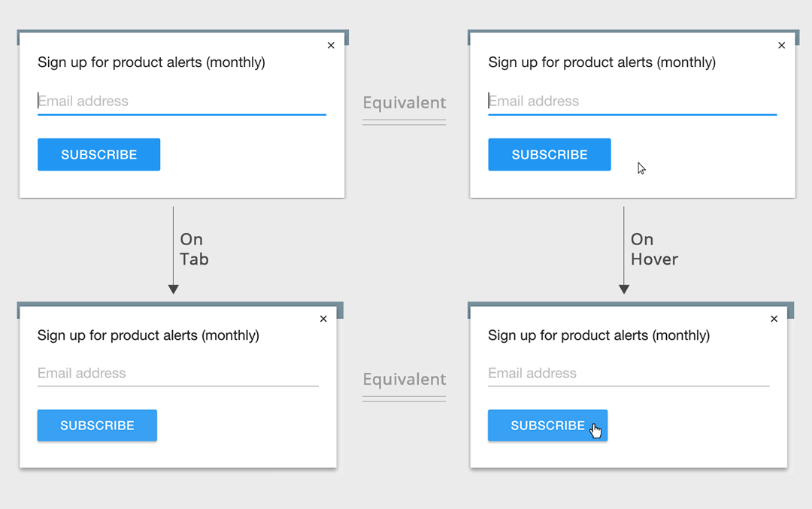
Task: Focus the Email address field in bottom-left dialog
Action: click(177, 374)
